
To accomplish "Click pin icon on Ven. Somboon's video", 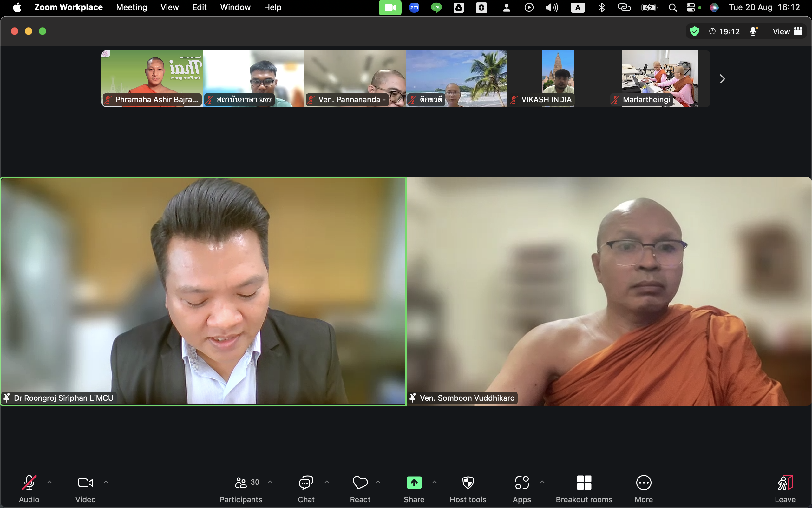I will [x=413, y=398].
